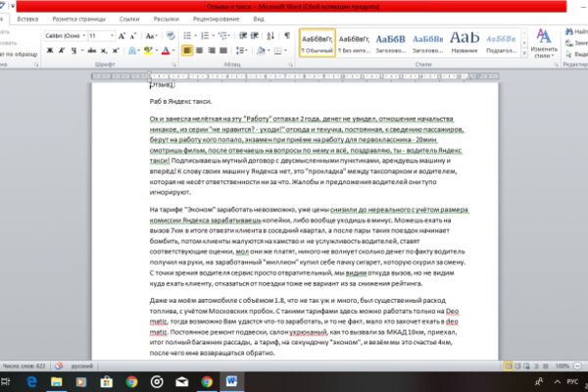
Task: Open File Explorer from the taskbar
Action: click(57, 382)
